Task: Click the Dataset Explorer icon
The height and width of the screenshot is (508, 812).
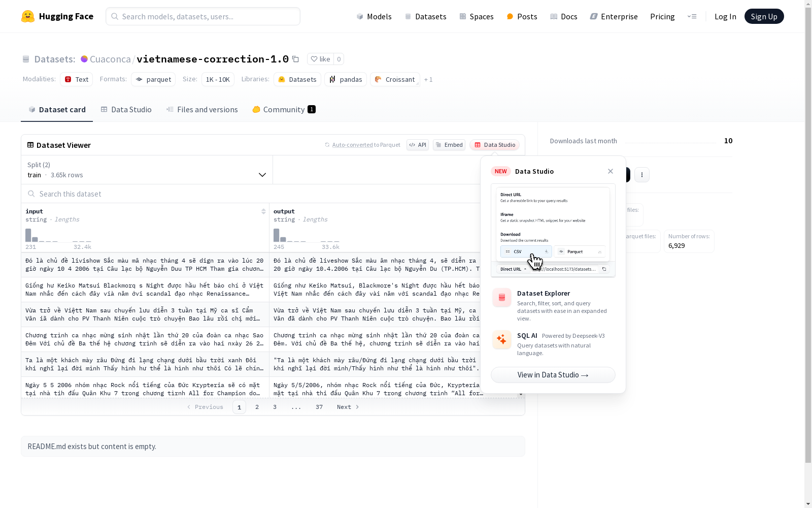Action: 502,298
